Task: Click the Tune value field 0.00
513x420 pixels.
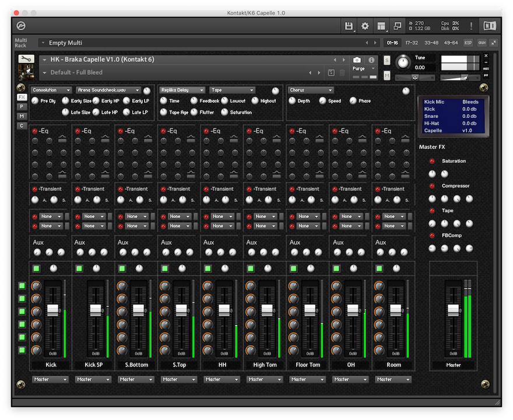Action: [x=424, y=68]
